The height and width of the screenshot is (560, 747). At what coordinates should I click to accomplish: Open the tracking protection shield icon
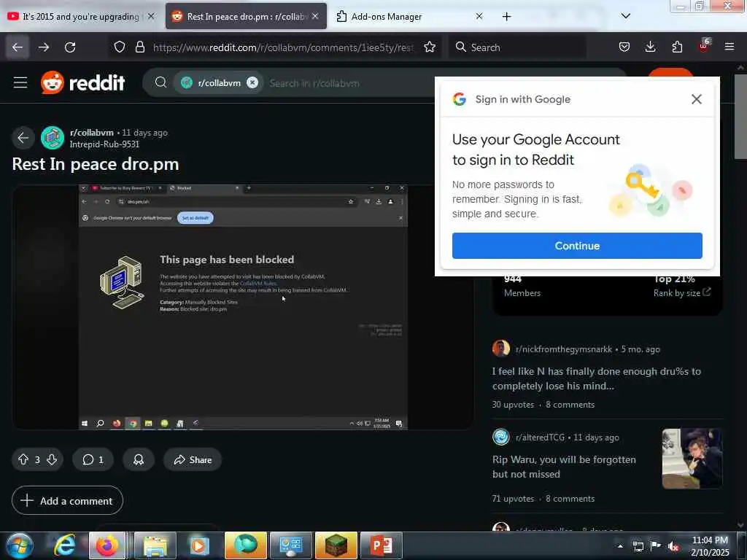[120, 47]
